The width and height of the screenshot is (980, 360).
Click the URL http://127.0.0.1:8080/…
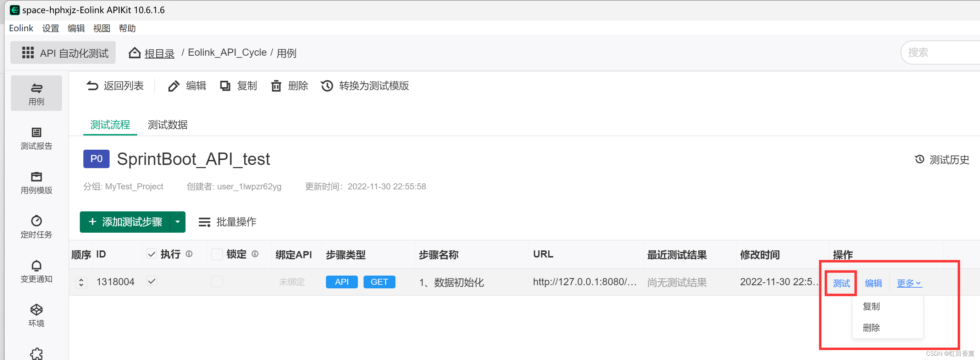coord(585,282)
